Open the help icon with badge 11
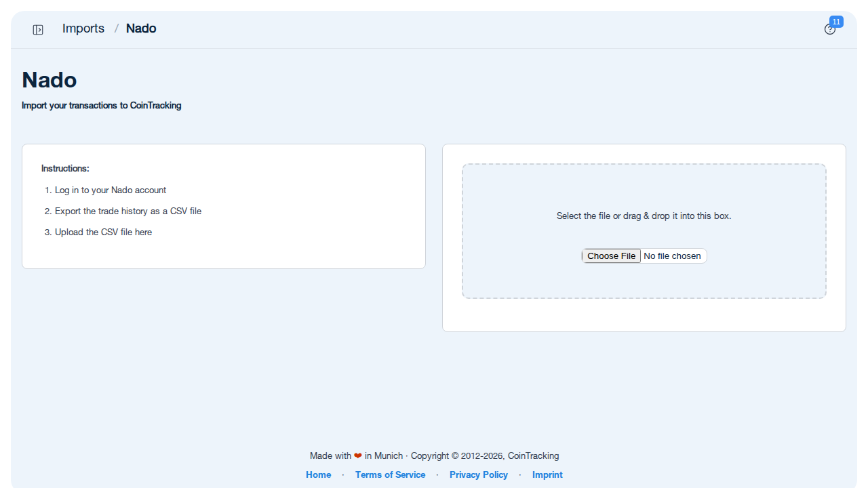 (830, 29)
